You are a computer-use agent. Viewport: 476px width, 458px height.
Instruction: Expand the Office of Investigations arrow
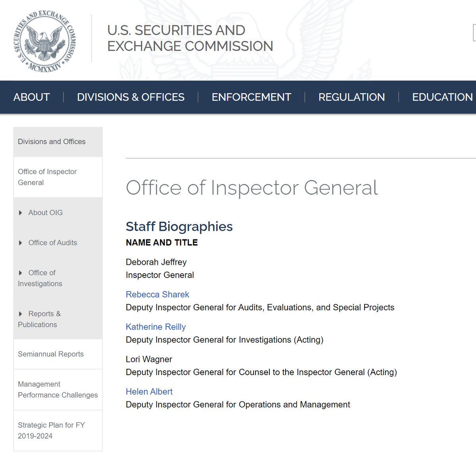tap(21, 273)
